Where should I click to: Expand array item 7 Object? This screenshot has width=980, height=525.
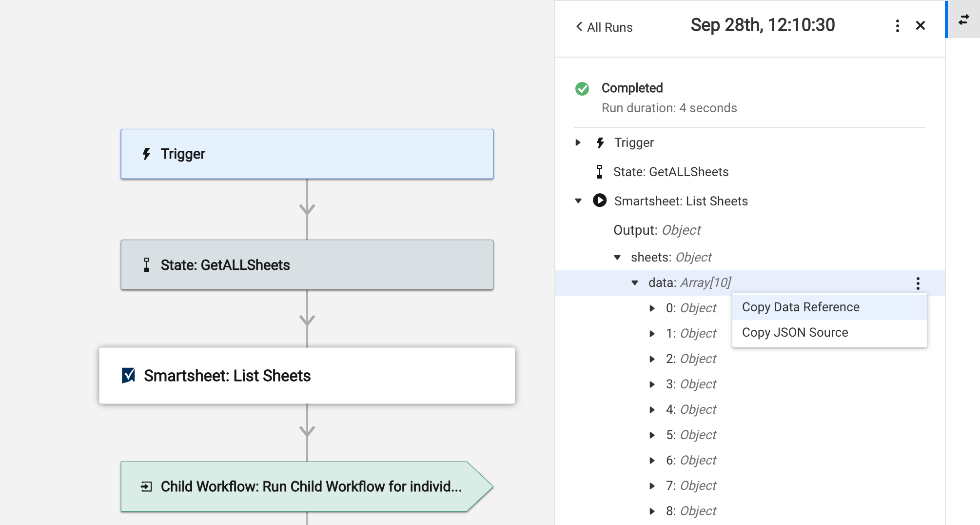point(652,485)
